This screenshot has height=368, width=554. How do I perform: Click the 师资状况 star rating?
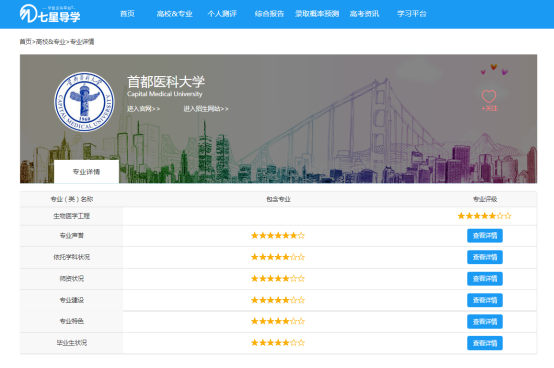(x=278, y=279)
